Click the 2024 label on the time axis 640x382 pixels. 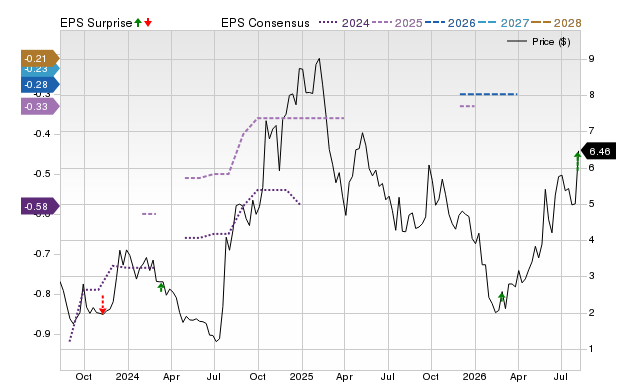(128, 376)
